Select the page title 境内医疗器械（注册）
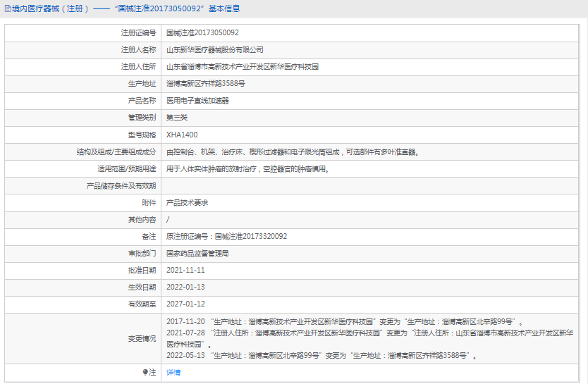588x384 pixels. (x=51, y=8)
